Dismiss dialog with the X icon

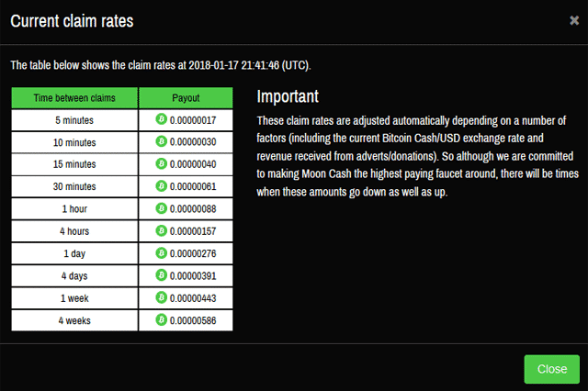pos(574,20)
